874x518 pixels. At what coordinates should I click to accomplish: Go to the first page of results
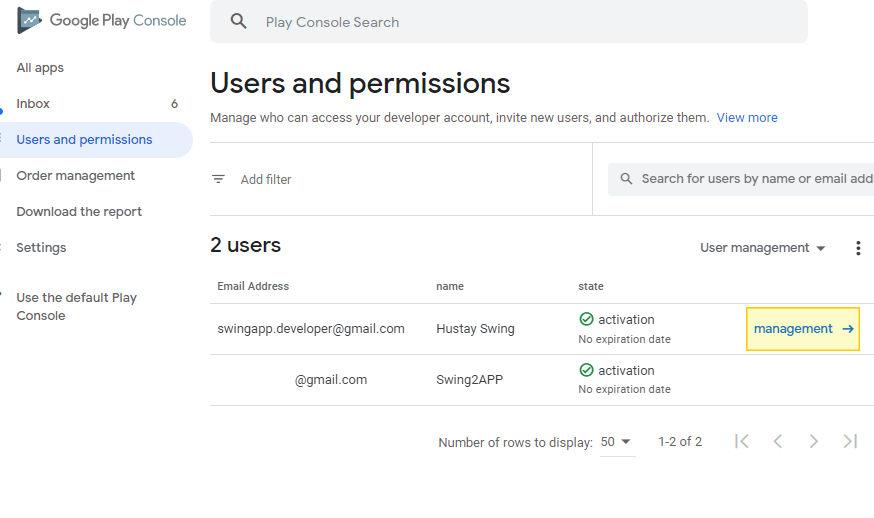click(x=742, y=441)
